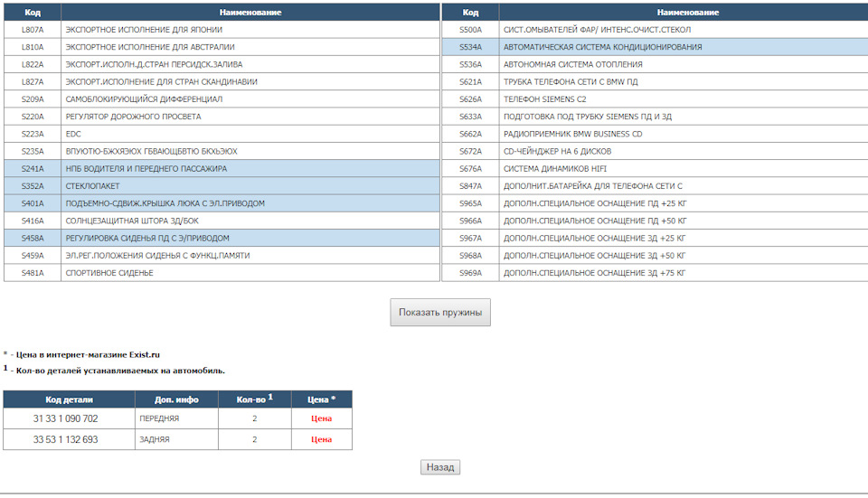This screenshot has width=868, height=498.
Task: Click the ПЕРЕДНЯЯ cell in parts table
Action: point(176,418)
